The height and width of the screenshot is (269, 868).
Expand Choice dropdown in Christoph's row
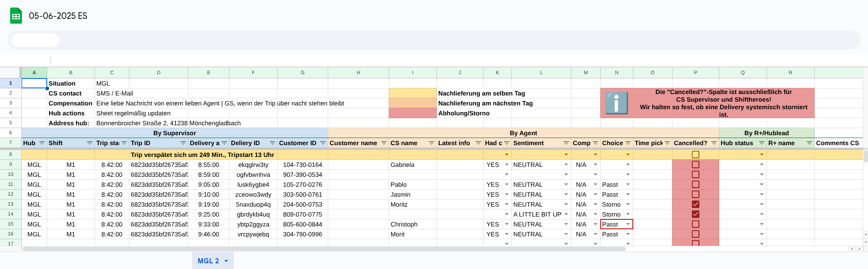coord(628,224)
